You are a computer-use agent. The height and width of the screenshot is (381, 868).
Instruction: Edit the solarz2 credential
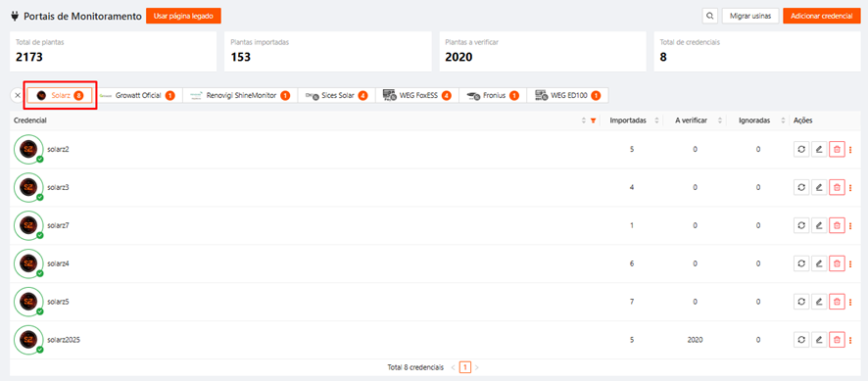point(819,150)
